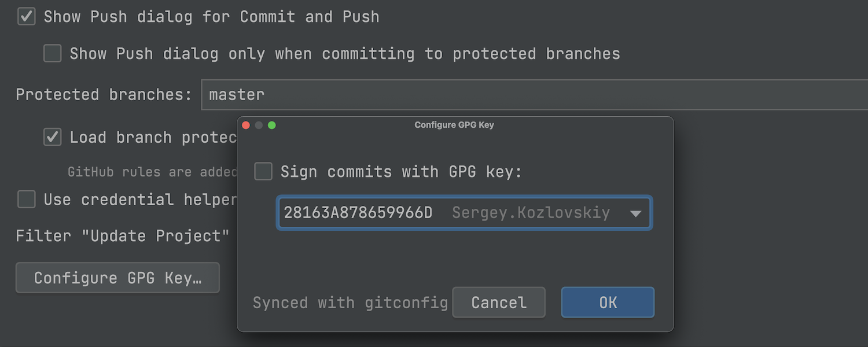Open the Configure GPG Key… button

(x=117, y=278)
